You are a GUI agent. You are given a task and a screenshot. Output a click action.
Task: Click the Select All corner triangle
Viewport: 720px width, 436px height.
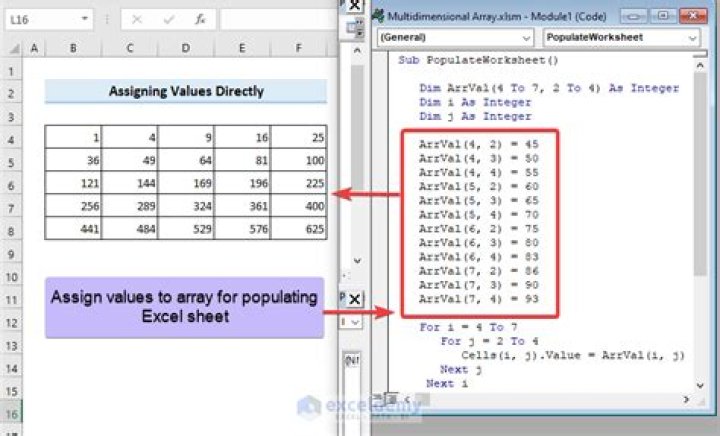15,48
